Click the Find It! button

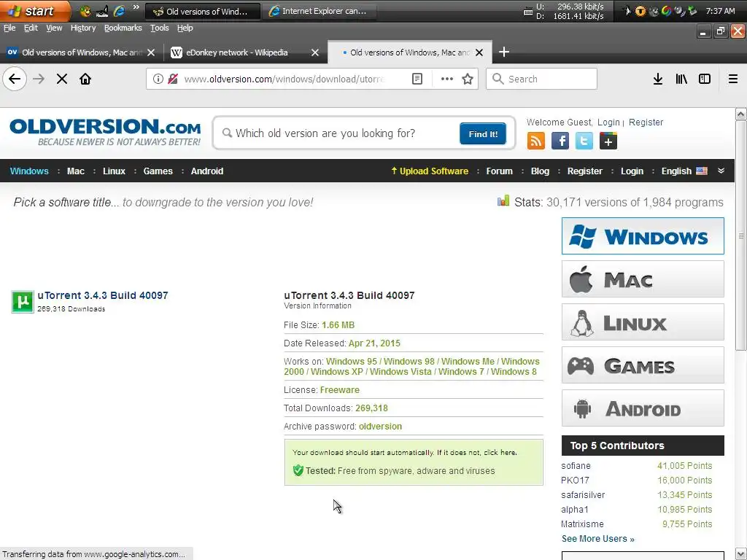tap(483, 134)
